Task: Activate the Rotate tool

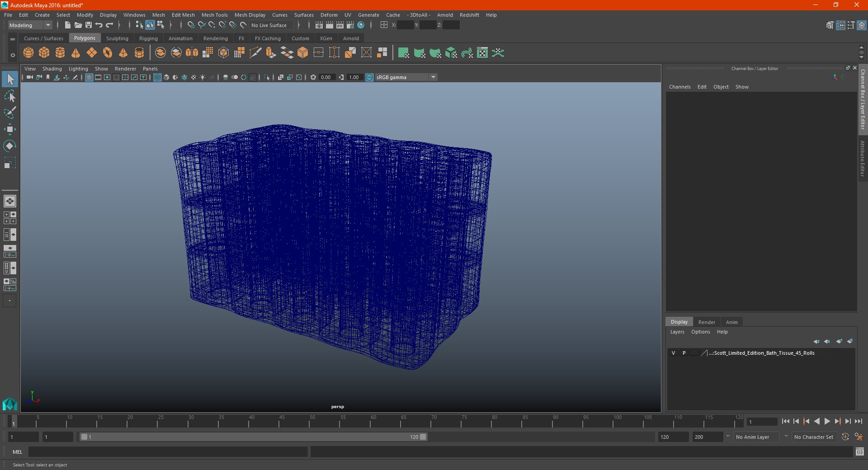Action: [10, 146]
